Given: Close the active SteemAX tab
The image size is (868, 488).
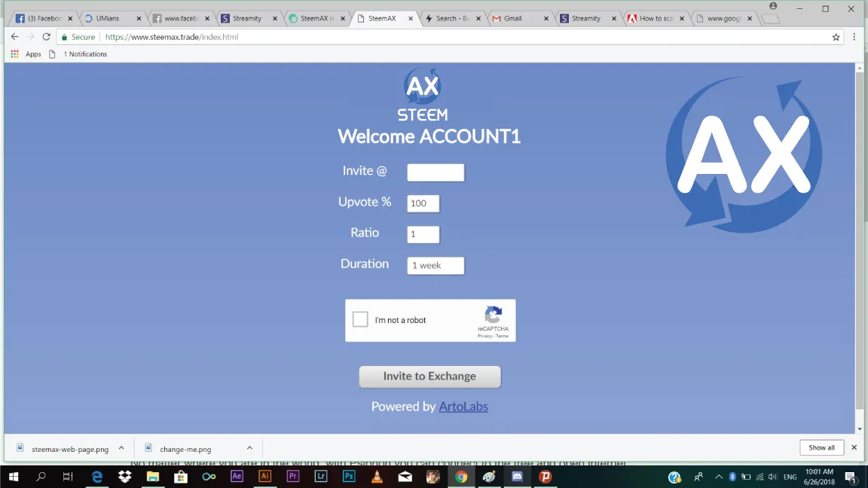Looking at the screenshot, I should [410, 18].
